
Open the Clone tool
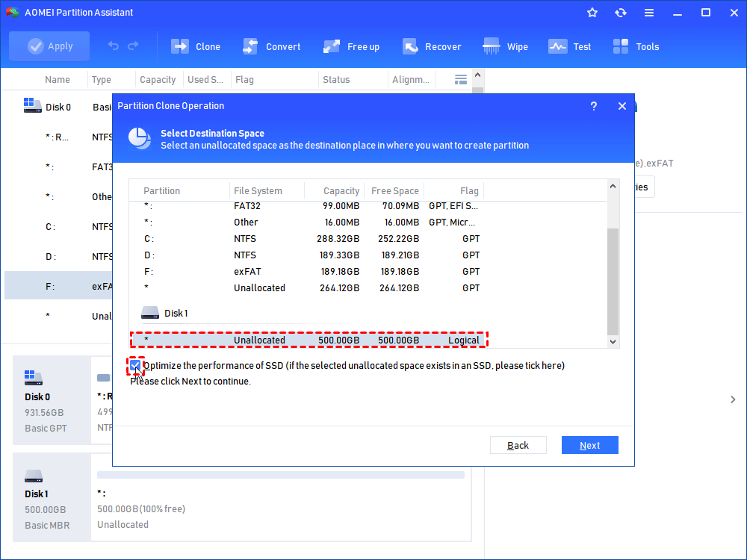(x=196, y=46)
